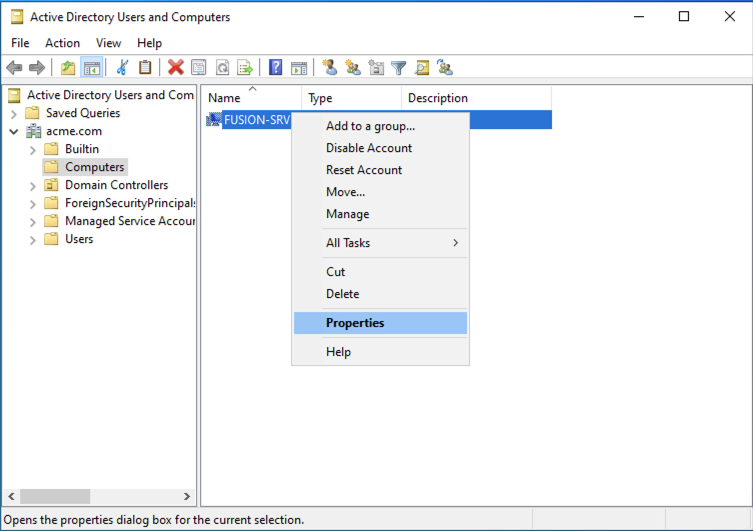Sort by the Name column header
This screenshot has width=753, height=531.
point(252,98)
